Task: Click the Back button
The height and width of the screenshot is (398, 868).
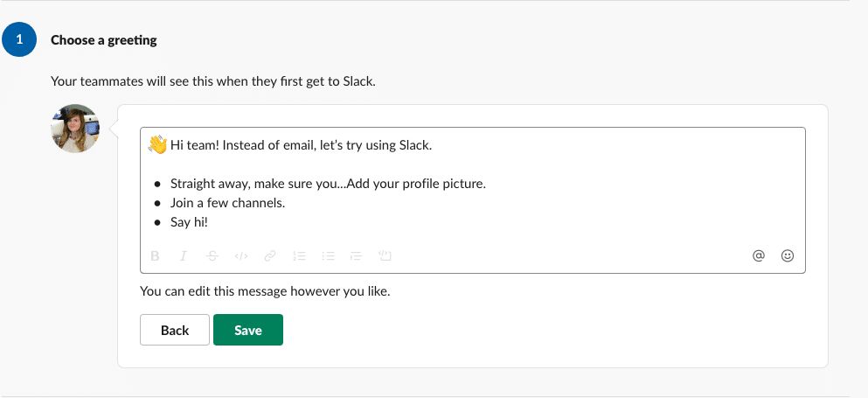Action: (x=174, y=330)
